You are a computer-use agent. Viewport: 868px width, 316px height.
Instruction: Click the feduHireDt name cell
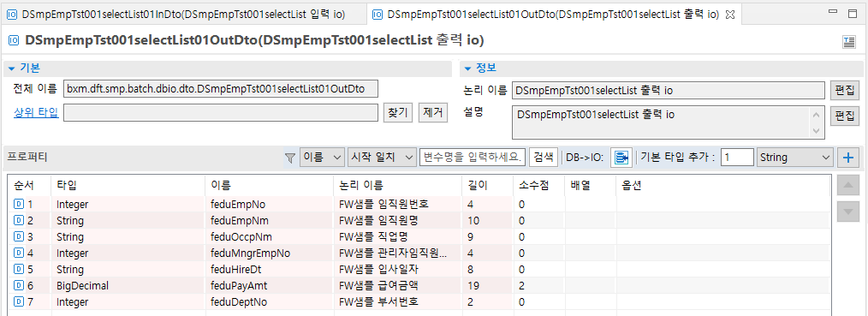coord(270,270)
